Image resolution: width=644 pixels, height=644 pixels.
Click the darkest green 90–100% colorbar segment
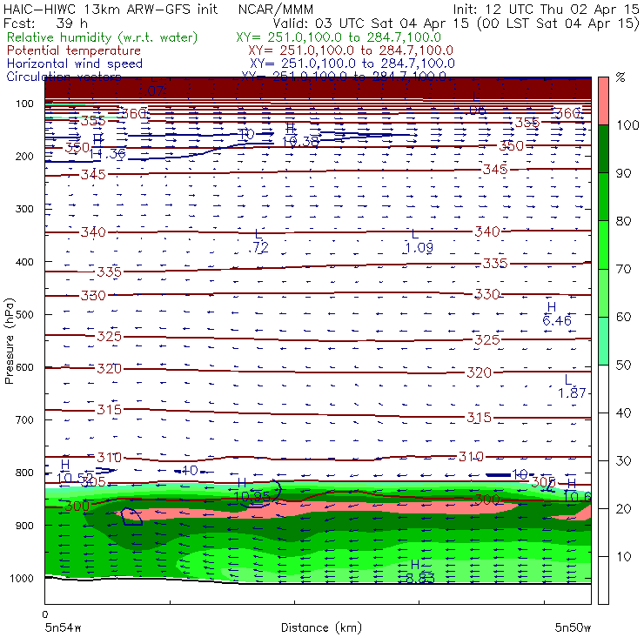point(603,149)
